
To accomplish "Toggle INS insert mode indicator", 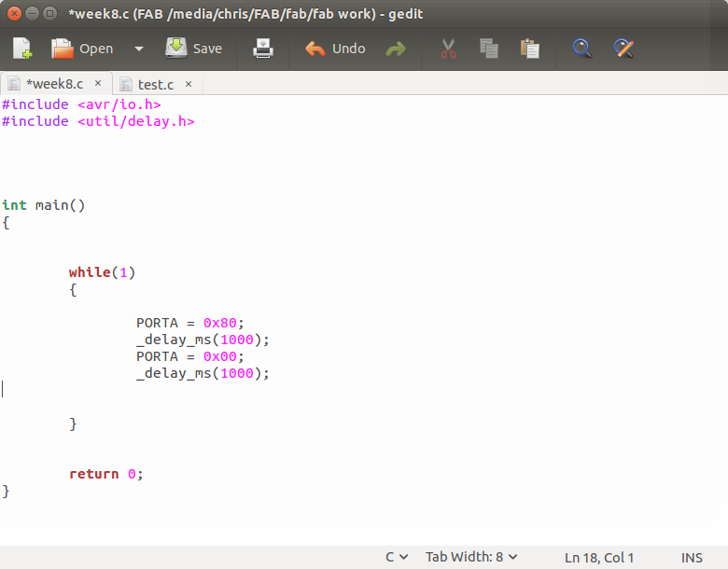I will click(692, 558).
